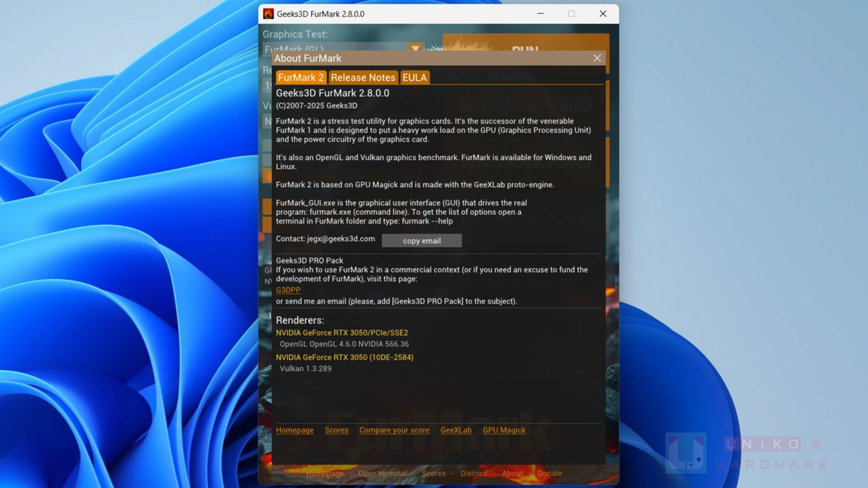The height and width of the screenshot is (488, 868).
Task: Click About in main window footer
Action: 512,474
